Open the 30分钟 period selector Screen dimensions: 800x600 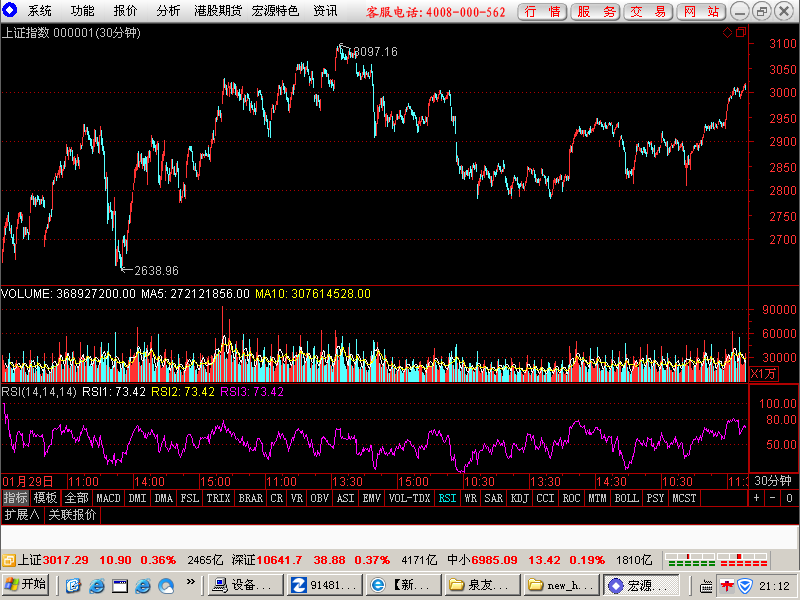[x=772, y=481]
